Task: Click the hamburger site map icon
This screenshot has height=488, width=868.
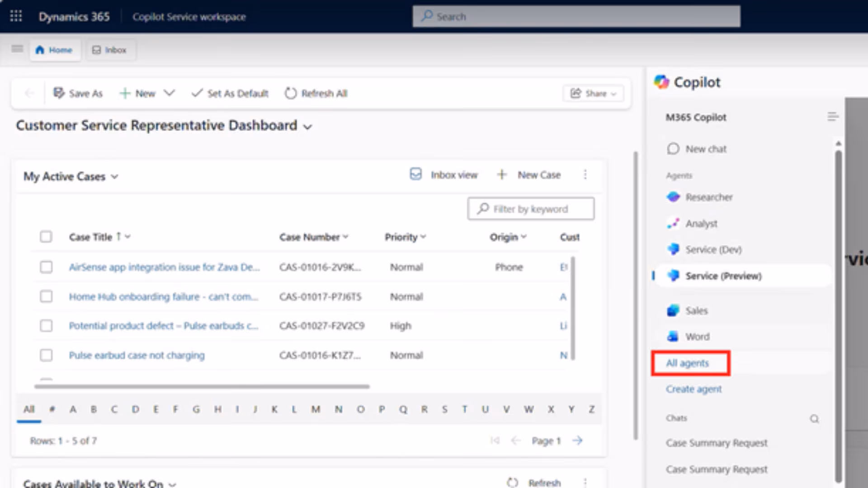Action: click(x=17, y=49)
